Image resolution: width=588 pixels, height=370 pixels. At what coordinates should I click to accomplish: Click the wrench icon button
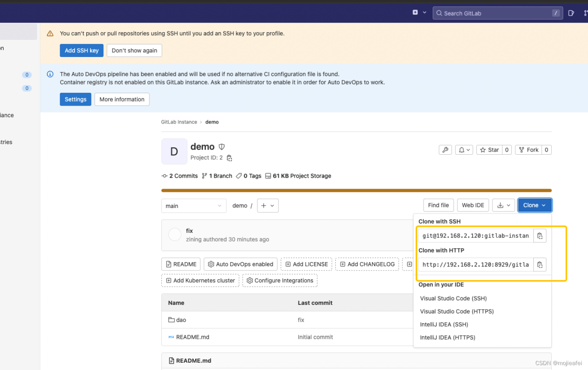point(445,150)
